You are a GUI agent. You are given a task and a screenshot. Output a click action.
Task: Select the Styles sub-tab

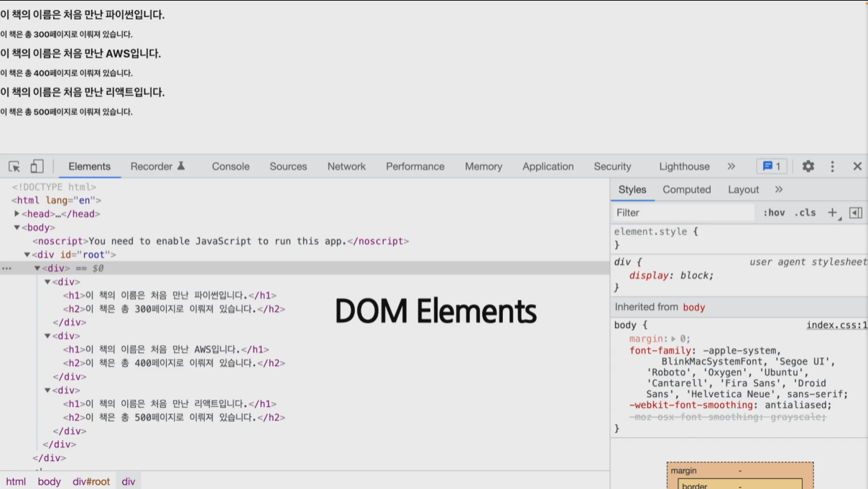tap(632, 189)
